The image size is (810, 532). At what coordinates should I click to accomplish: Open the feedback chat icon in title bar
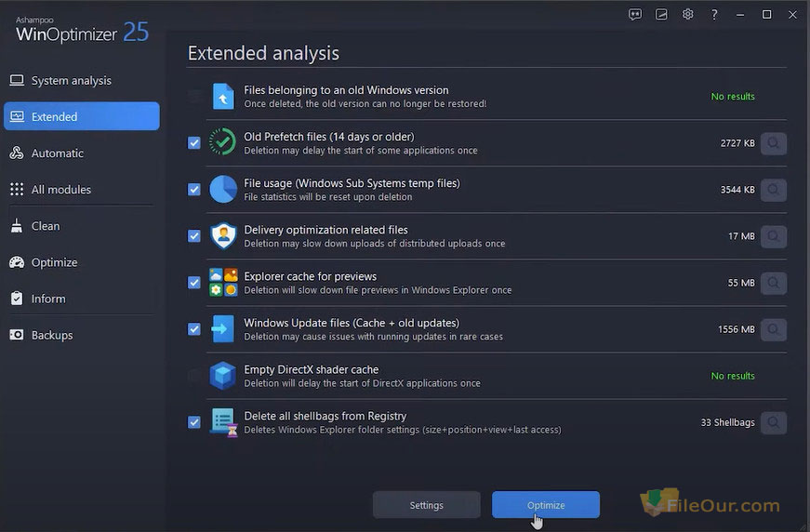point(635,15)
